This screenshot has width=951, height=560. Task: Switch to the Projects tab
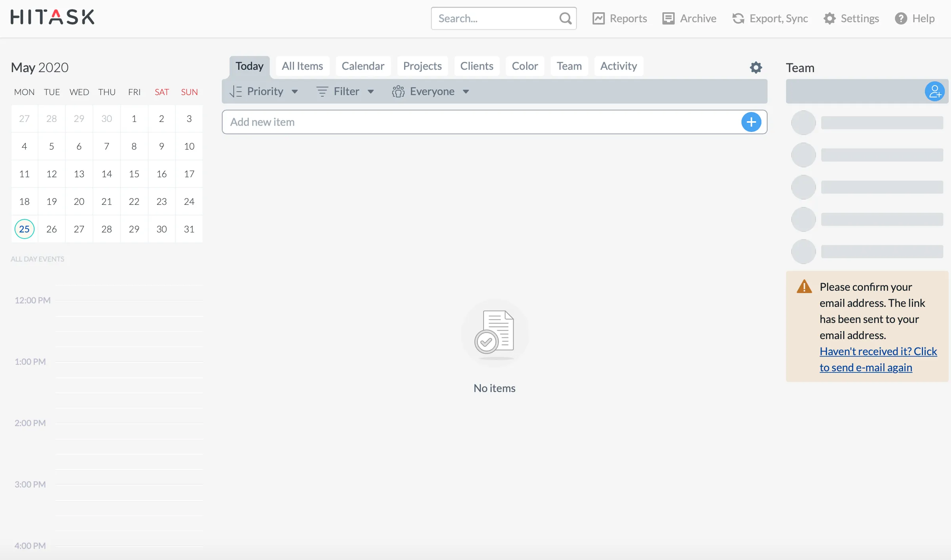[422, 66]
